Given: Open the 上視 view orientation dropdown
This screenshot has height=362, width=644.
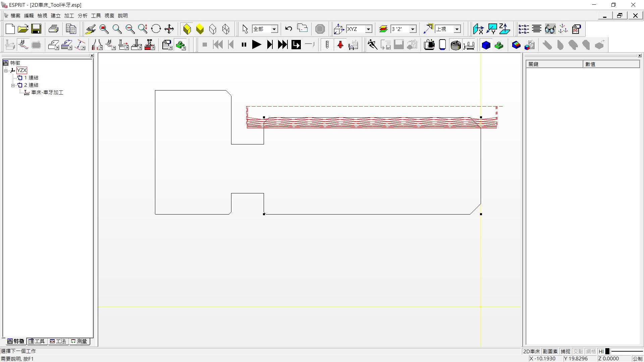Looking at the screenshot, I should point(457,29).
